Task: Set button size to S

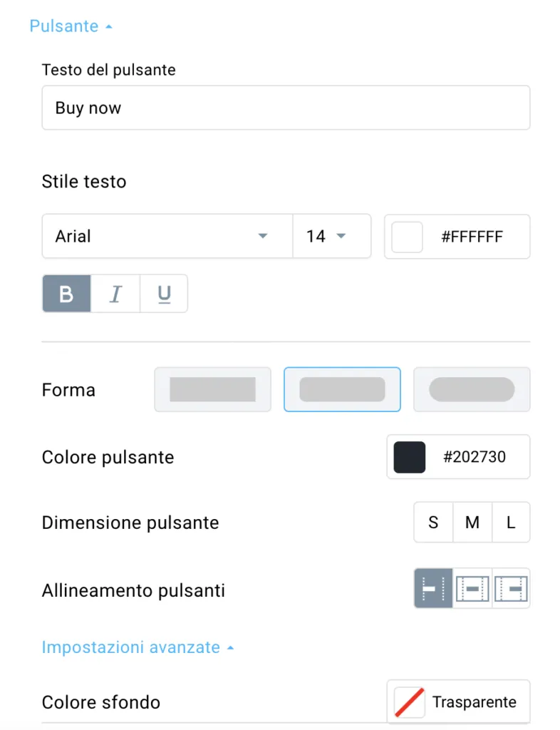Action: point(433,523)
